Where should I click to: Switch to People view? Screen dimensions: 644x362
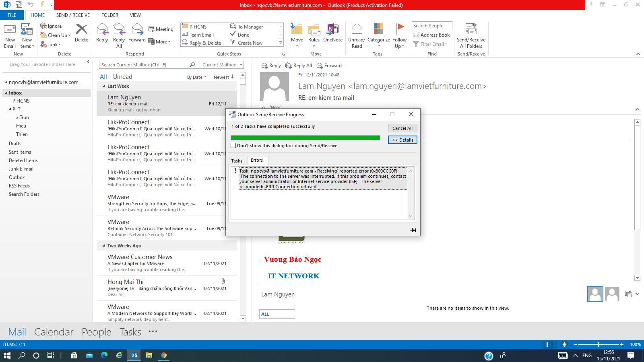[x=96, y=332]
